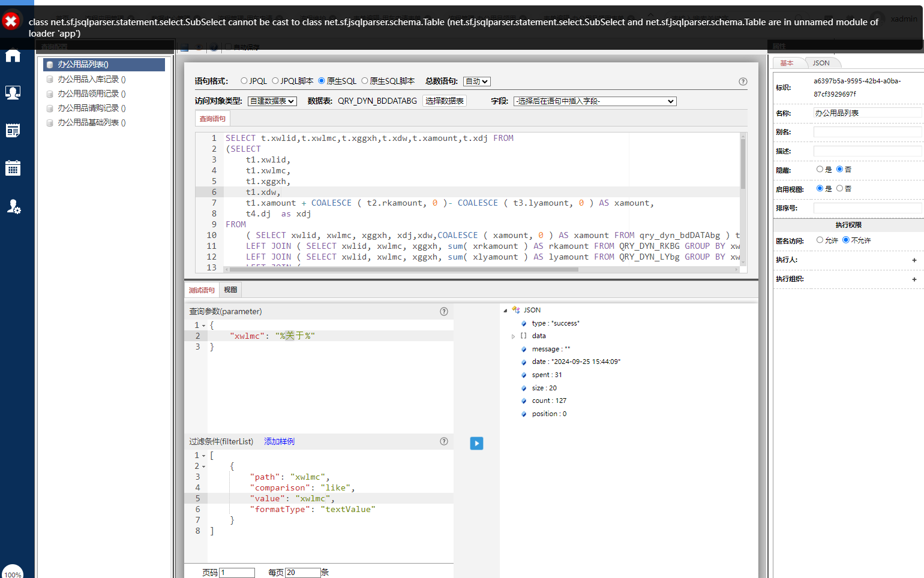Click the news page icon in sidebar

[x=13, y=130]
